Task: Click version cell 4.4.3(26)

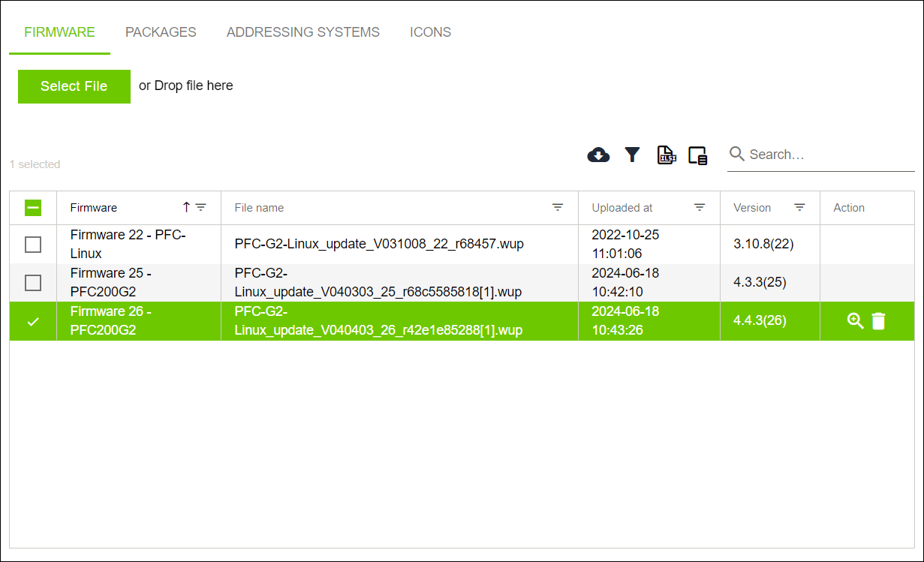Action: tap(760, 321)
